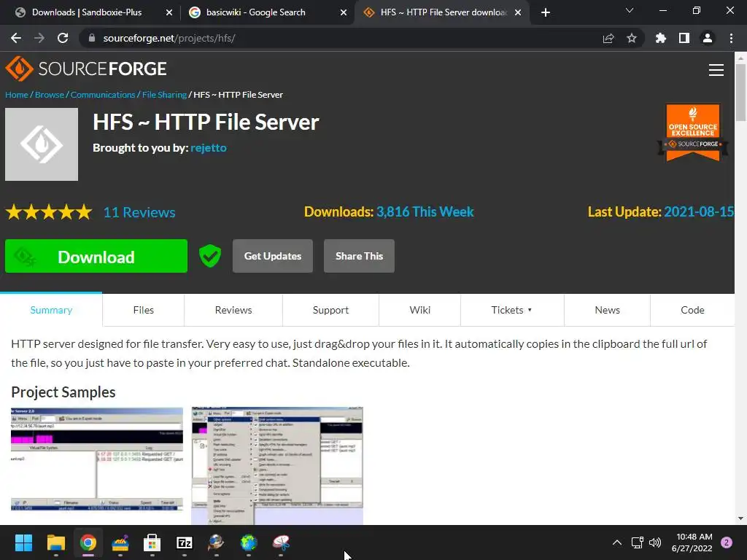Click the Get Updates button
The height and width of the screenshot is (560, 747).
click(273, 256)
